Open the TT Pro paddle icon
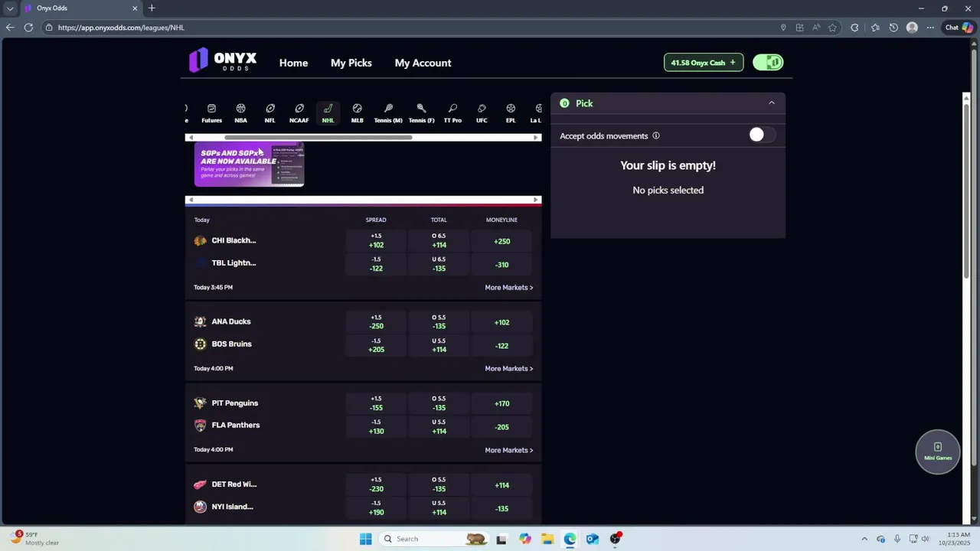This screenshot has width=980, height=551. click(x=452, y=112)
